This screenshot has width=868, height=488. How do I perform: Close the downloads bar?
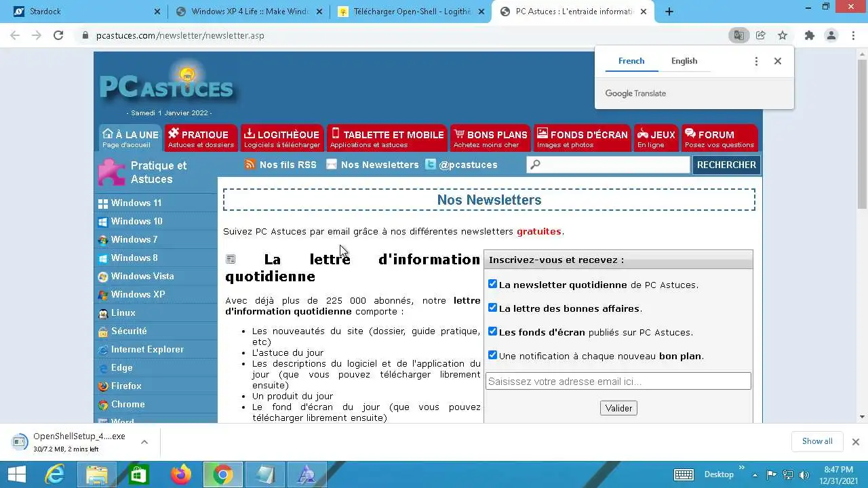point(855,442)
